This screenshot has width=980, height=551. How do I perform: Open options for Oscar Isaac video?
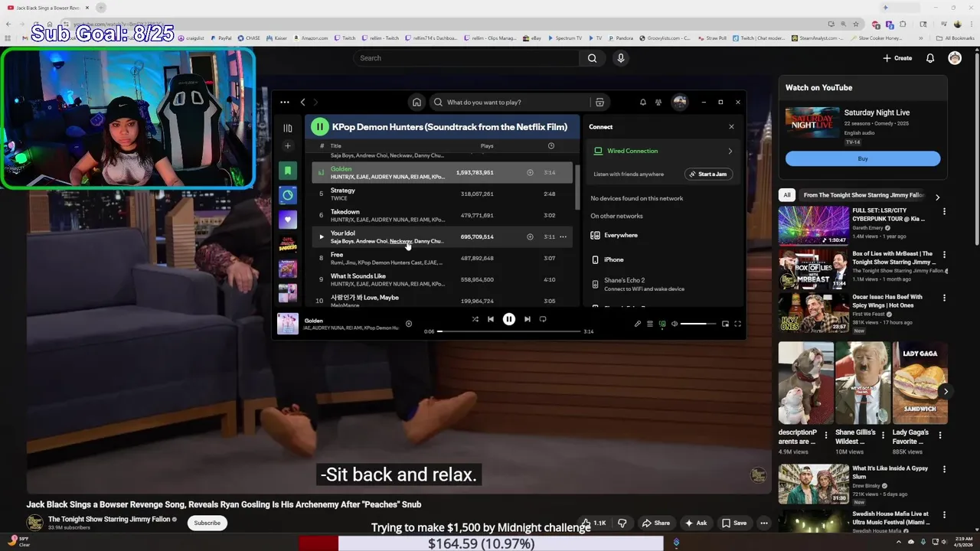tap(944, 298)
